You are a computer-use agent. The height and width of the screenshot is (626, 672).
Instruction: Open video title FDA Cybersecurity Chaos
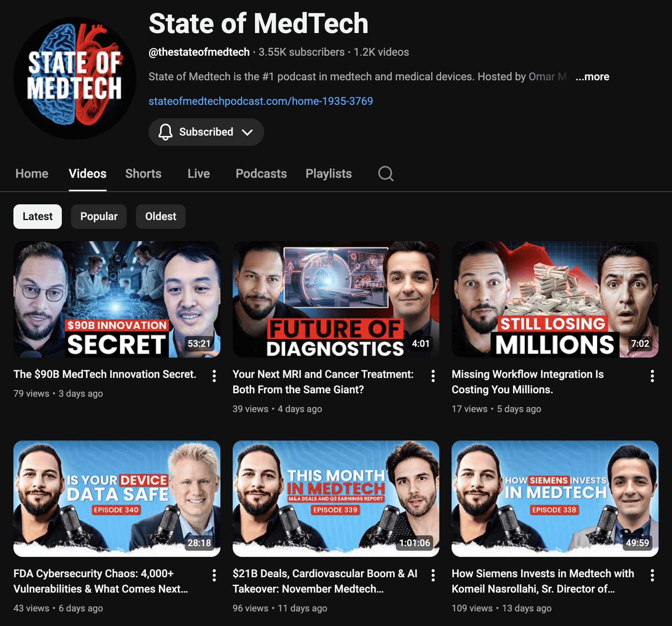(101, 581)
